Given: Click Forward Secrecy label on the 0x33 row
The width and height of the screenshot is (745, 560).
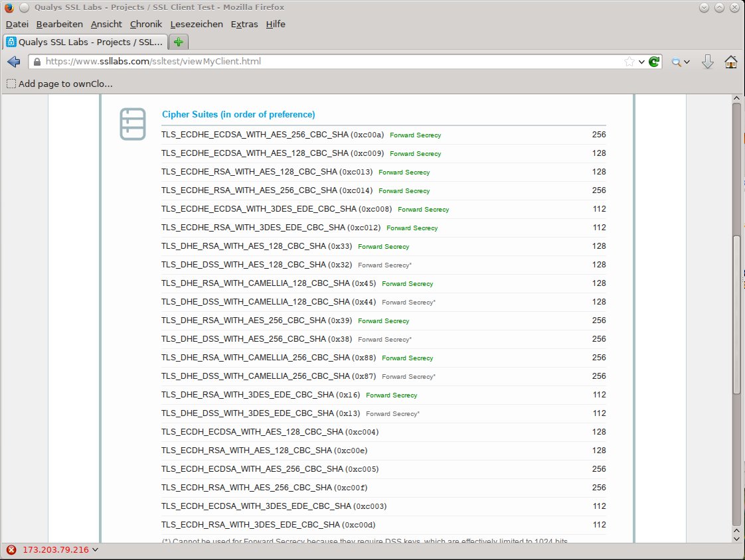Looking at the screenshot, I should point(383,247).
